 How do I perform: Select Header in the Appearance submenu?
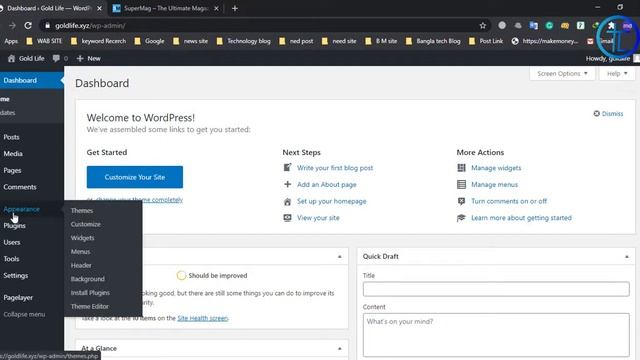81,265
